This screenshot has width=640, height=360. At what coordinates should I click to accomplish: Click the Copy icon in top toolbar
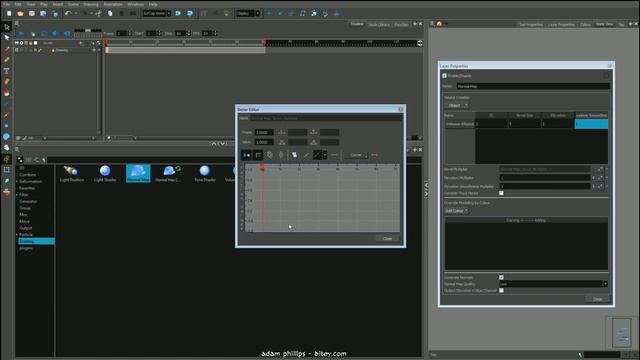coord(110,13)
